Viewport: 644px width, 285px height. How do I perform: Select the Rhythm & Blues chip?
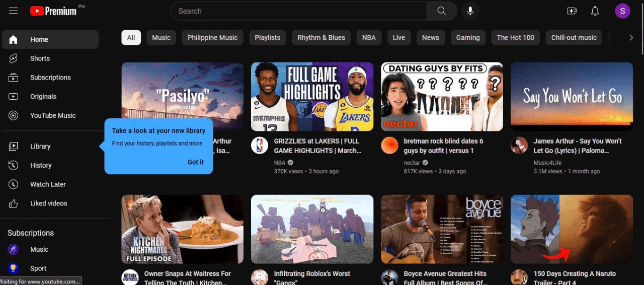(x=321, y=37)
